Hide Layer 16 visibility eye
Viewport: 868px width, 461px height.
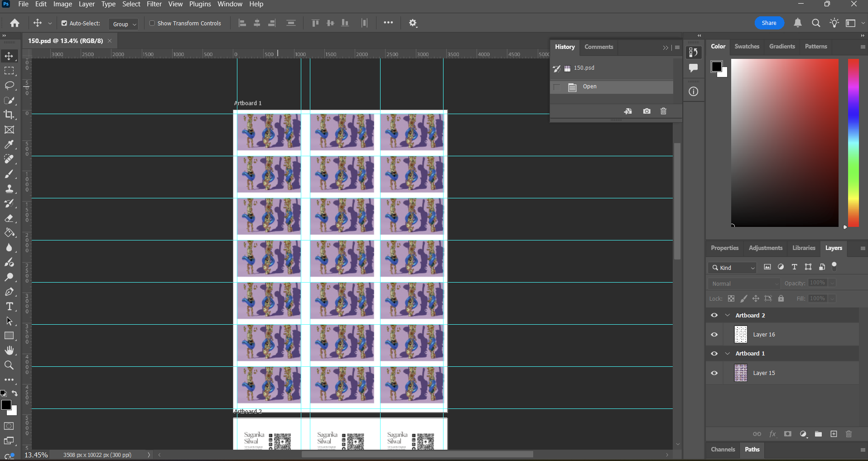(x=714, y=335)
